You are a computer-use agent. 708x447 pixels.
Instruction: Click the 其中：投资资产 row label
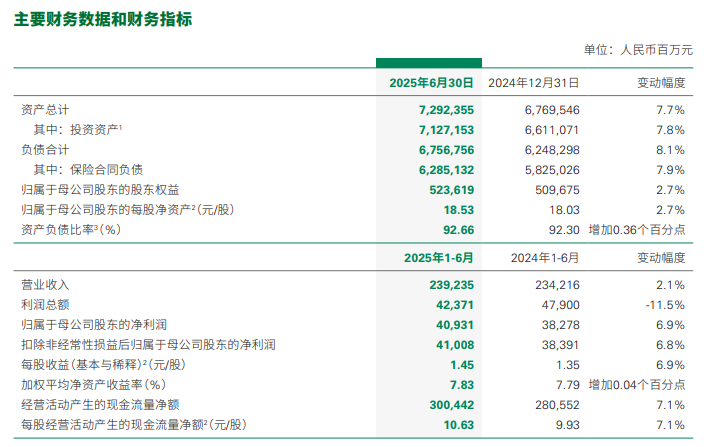pos(78,129)
